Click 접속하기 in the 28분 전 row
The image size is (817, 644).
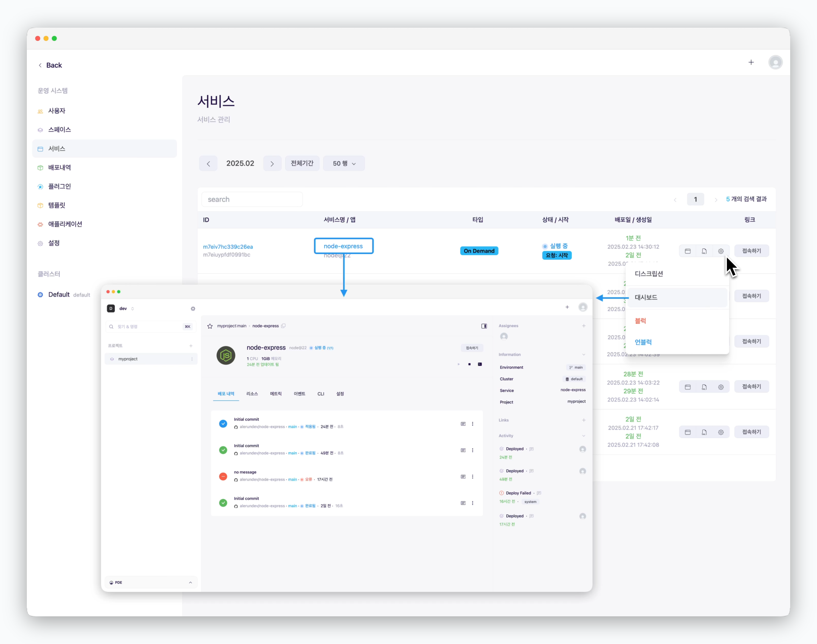pyautogui.click(x=751, y=386)
